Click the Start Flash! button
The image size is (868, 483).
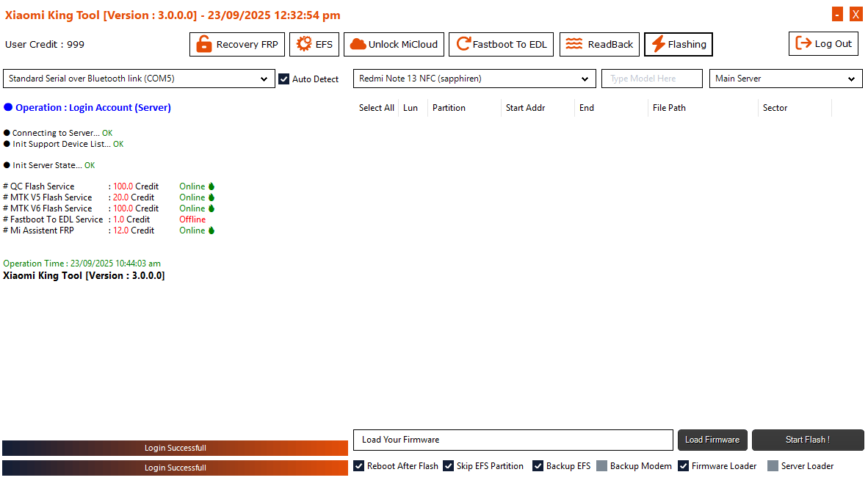point(808,440)
